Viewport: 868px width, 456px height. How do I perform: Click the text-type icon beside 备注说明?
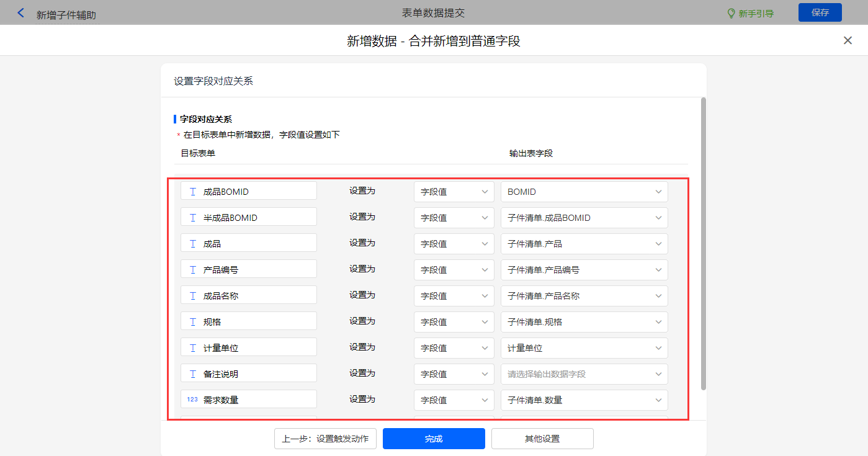pos(193,374)
